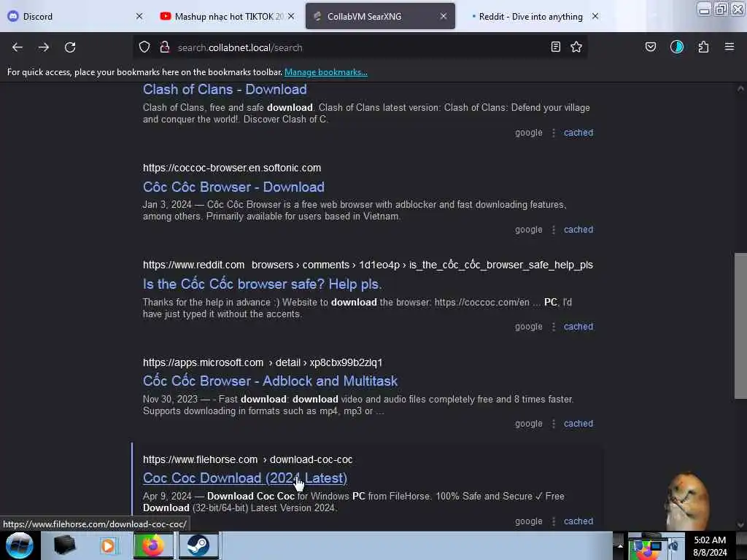
Task: Open options dots for Microsoft apps result
Action: pyautogui.click(x=553, y=424)
